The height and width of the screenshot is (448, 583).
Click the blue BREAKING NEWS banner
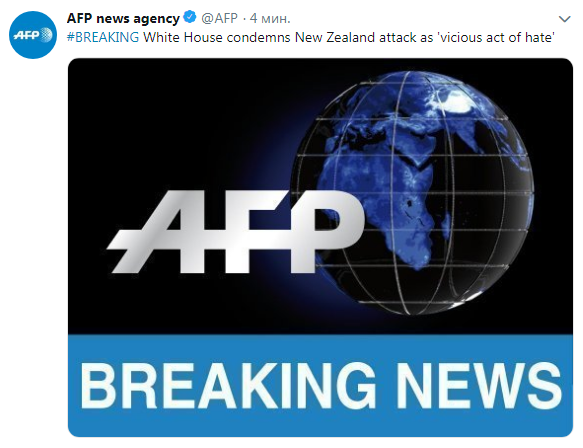point(320,386)
